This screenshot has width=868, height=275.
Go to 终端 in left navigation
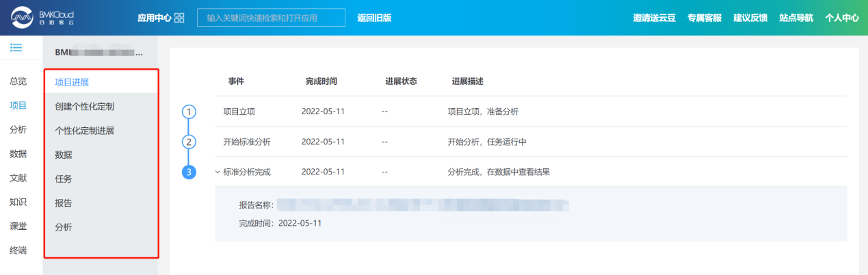(x=18, y=250)
